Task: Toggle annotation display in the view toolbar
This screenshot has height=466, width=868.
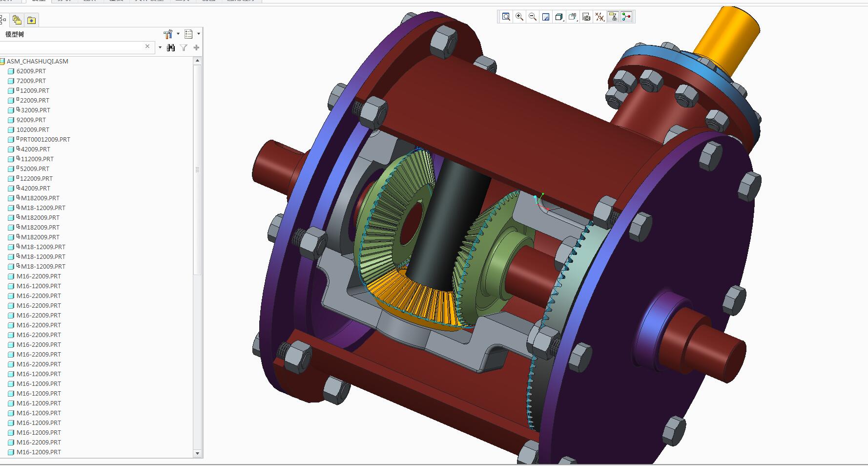Action: point(613,17)
